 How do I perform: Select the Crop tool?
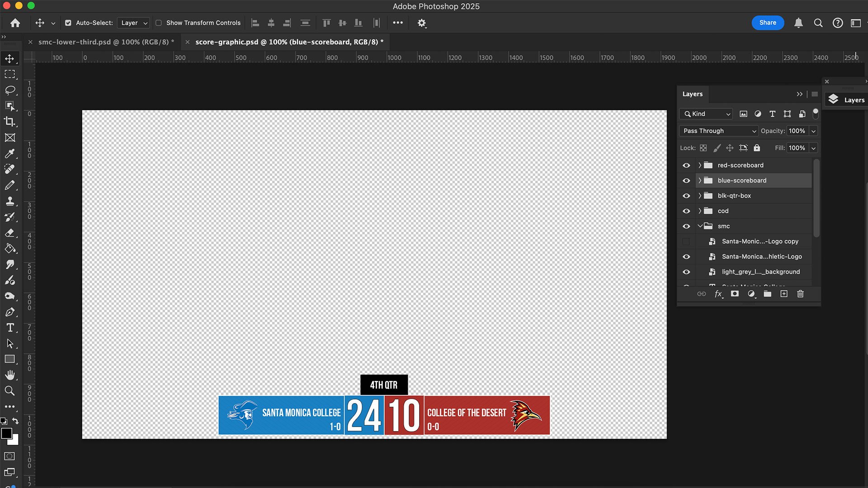pos(9,122)
